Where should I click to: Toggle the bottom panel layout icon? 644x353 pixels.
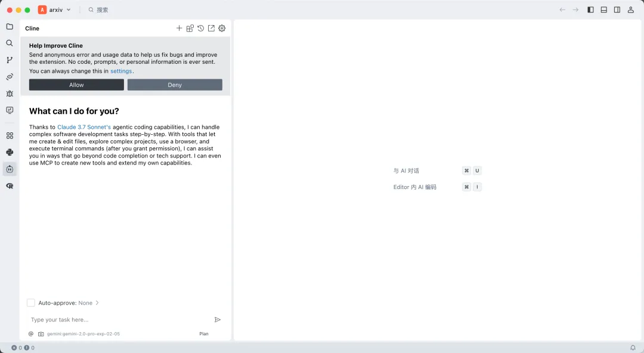click(603, 10)
